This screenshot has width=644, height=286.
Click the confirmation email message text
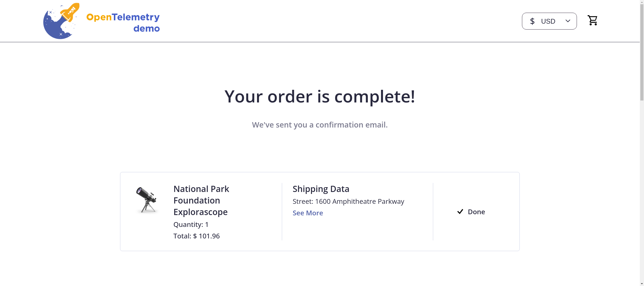320,125
